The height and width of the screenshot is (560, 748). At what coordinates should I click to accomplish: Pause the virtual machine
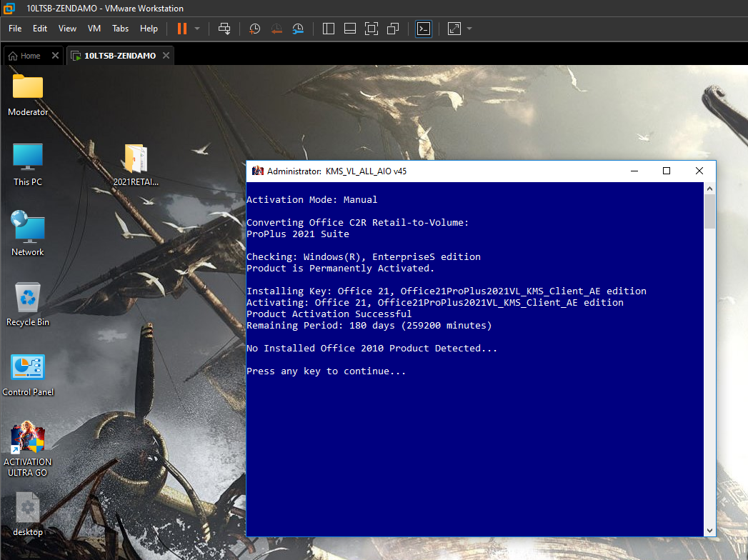(181, 29)
